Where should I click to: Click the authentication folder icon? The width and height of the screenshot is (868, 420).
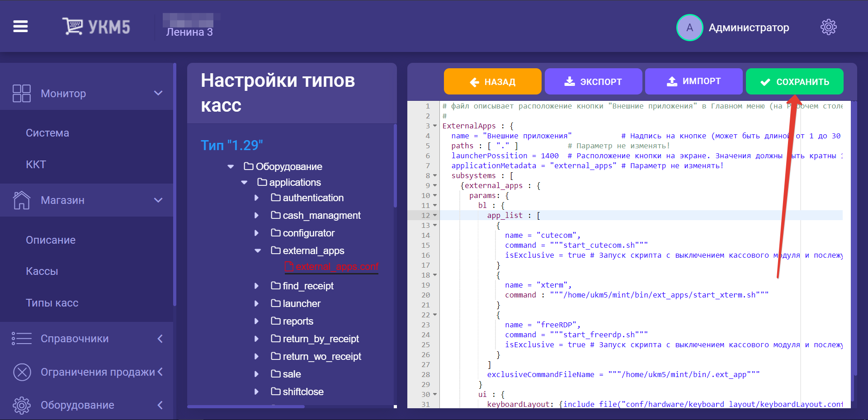click(x=276, y=197)
